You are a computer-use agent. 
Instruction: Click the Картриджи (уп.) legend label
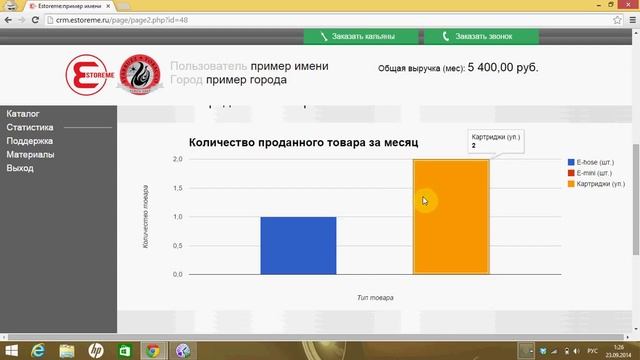point(601,184)
